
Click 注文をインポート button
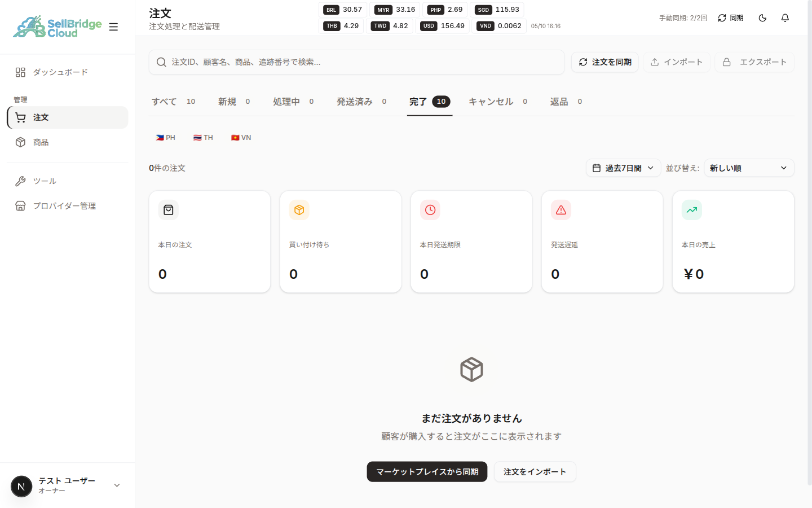[535, 472]
